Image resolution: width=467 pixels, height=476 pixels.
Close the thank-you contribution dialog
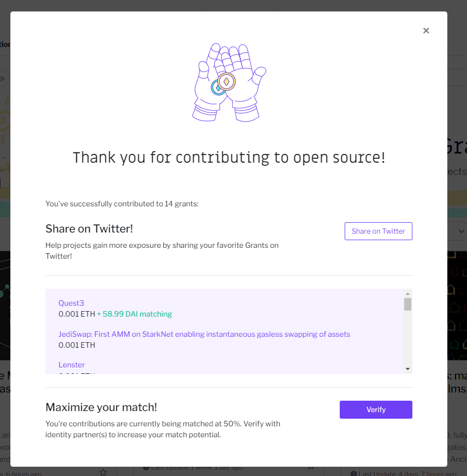click(x=426, y=31)
